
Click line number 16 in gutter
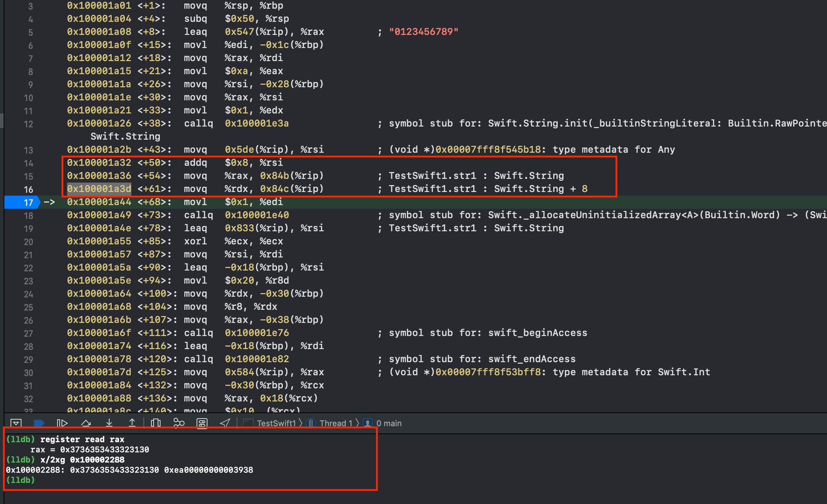pyautogui.click(x=28, y=189)
